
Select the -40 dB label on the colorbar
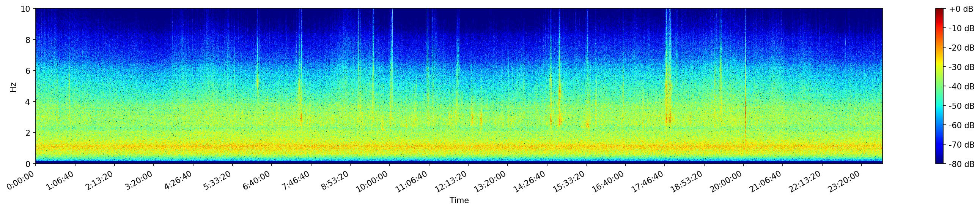961,87
